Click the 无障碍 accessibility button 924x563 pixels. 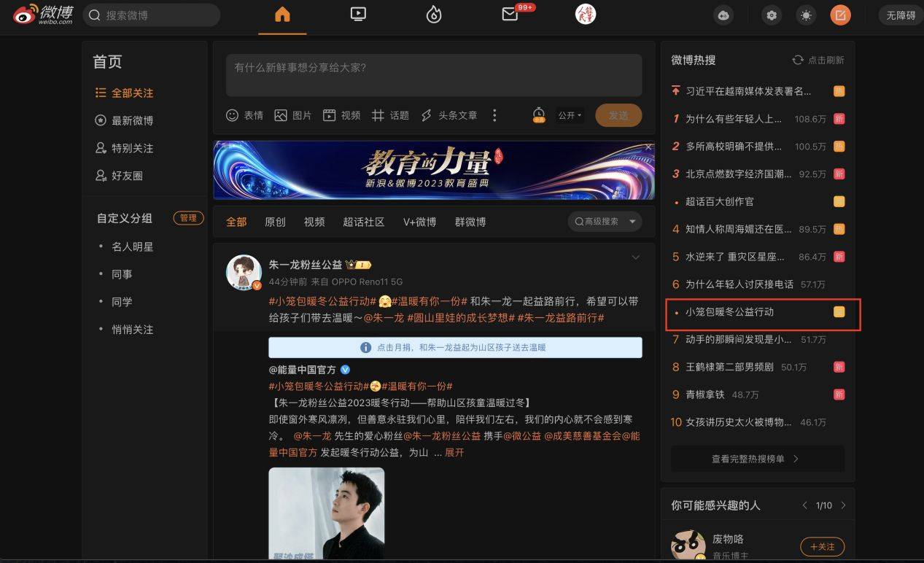click(901, 15)
